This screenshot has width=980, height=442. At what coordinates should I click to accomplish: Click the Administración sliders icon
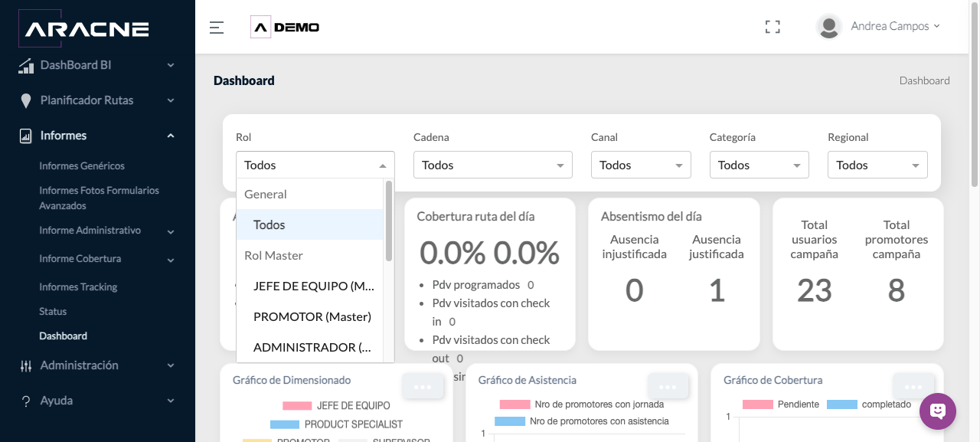(x=26, y=366)
